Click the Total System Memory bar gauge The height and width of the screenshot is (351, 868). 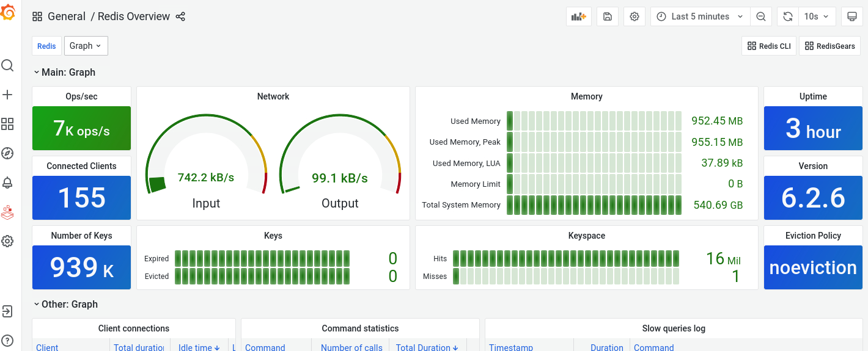(594, 205)
